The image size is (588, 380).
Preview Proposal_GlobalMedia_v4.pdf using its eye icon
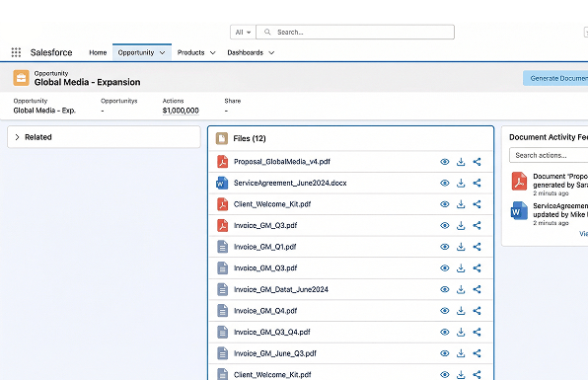tap(445, 162)
